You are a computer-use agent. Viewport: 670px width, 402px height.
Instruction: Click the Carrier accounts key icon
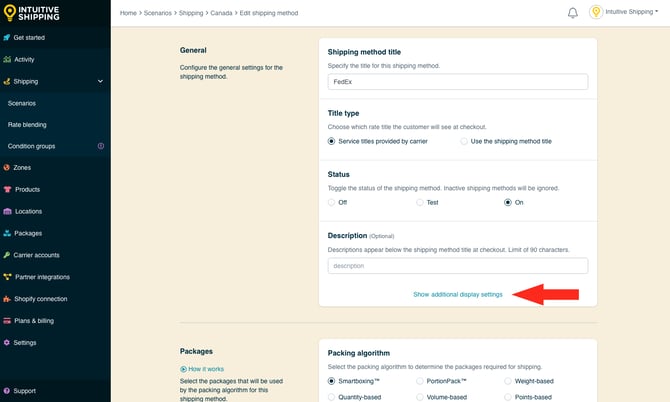pos(7,255)
